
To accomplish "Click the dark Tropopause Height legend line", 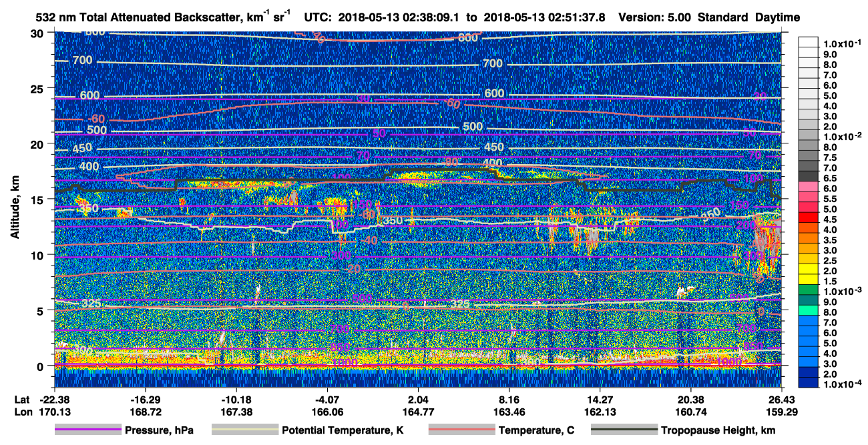I will 624,430.
